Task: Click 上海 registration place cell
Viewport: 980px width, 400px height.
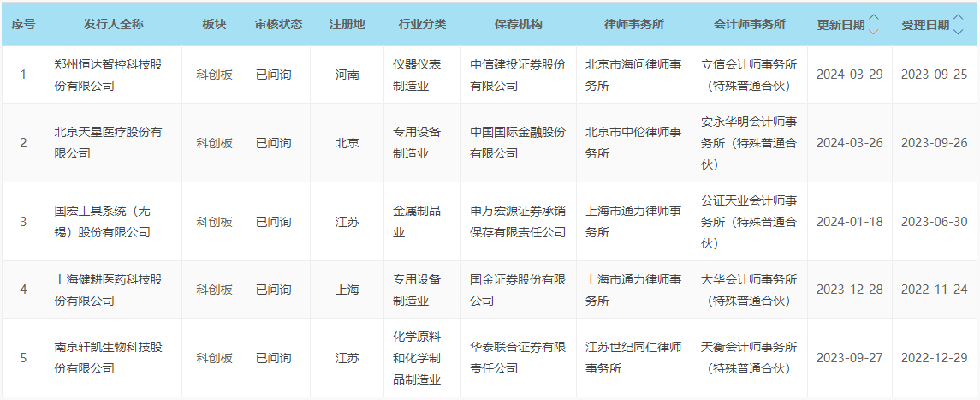Action: (x=347, y=290)
